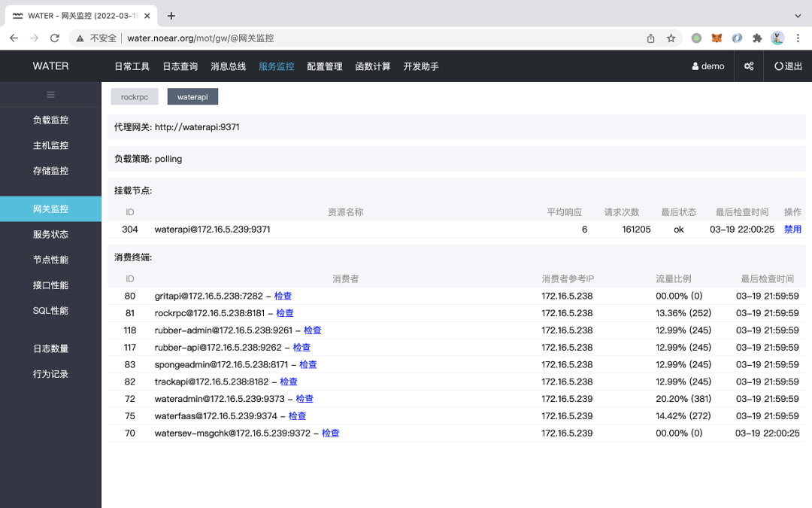Viewport: 812px width, 508px height.
Task: Open SQL性能 in the sidebar
Action: pos(50,311)
